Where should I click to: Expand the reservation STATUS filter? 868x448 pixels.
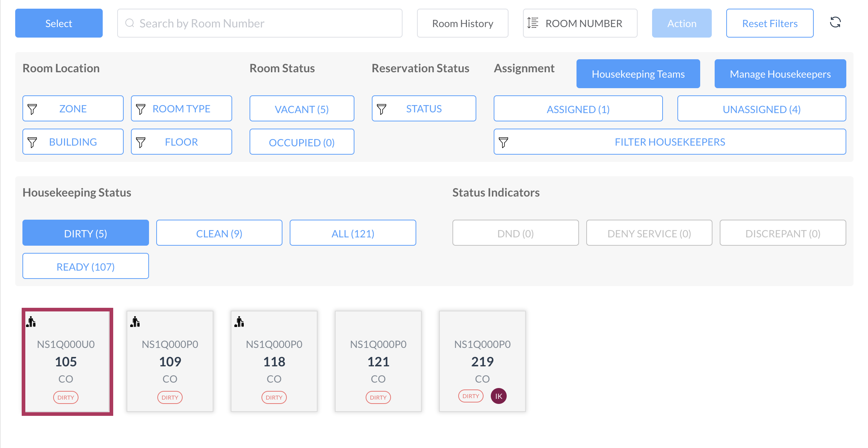click(424, 109)
